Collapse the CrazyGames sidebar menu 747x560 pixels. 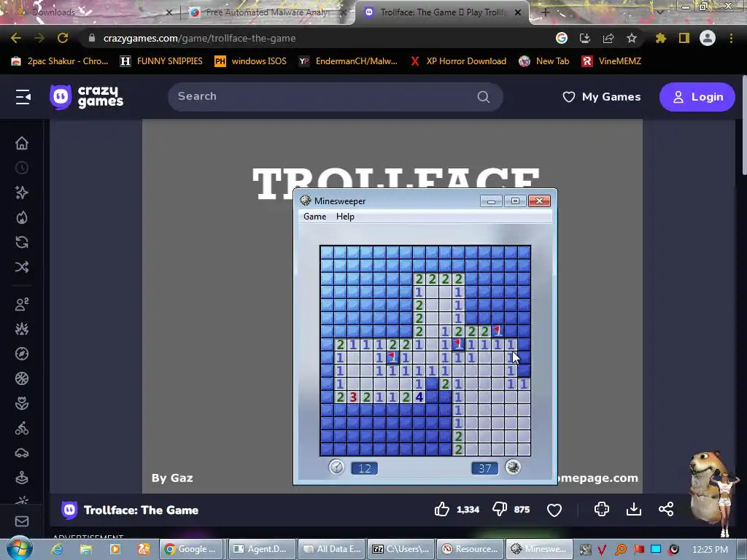click(x=23, y=97)
